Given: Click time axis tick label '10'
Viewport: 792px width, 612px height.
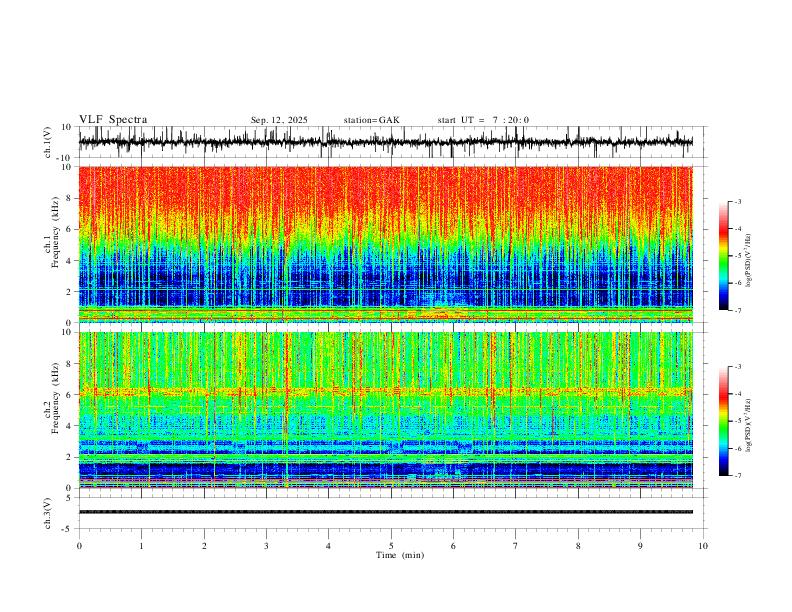Looking at the screenshot, I should click(703, 546).
